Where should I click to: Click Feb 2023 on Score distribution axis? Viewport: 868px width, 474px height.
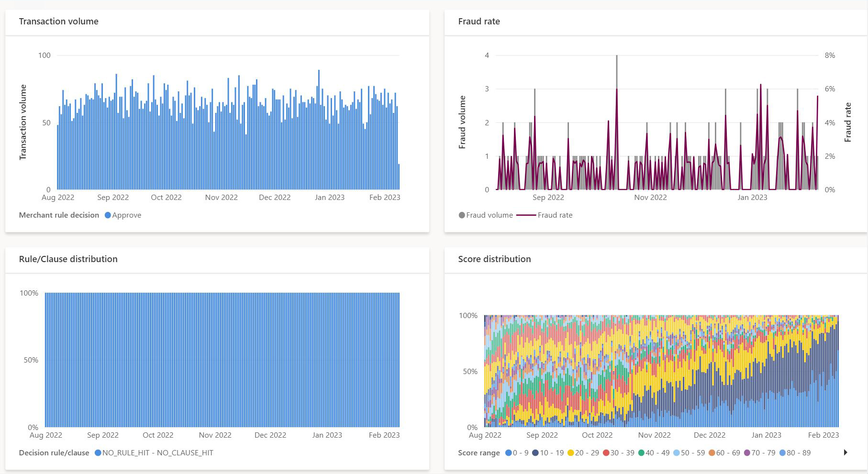click(x=823, y=435)
